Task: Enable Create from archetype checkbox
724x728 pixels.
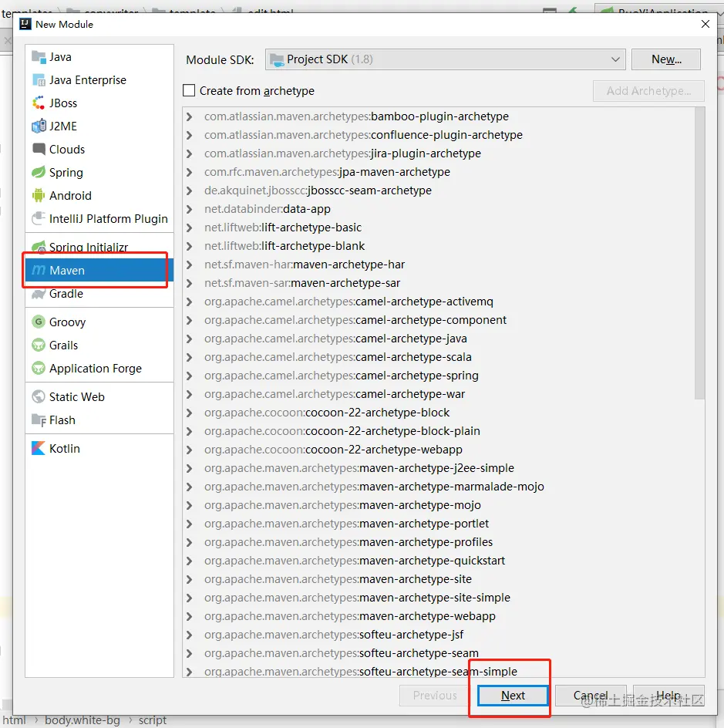Action: click(x=189, y=90)
